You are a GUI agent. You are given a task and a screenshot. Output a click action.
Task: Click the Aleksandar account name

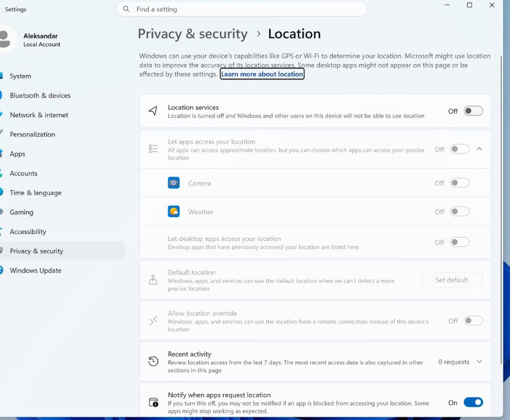click(x=41, y=36)
